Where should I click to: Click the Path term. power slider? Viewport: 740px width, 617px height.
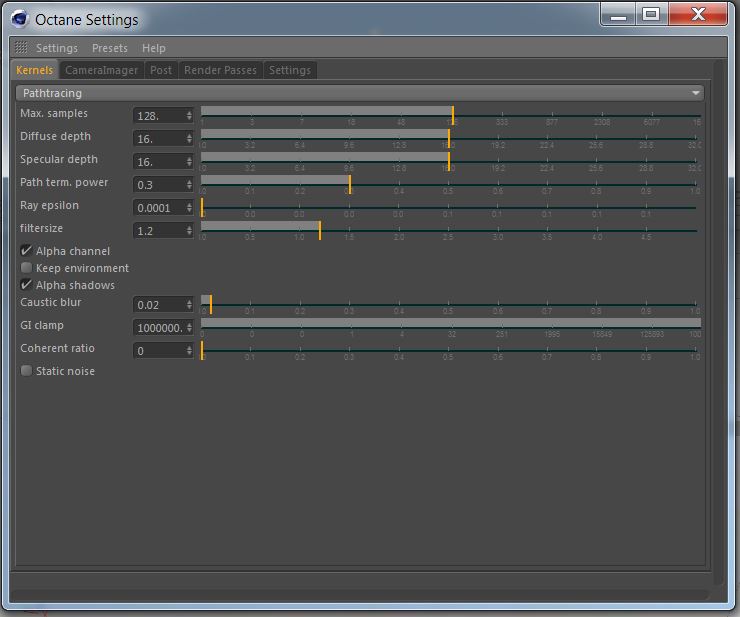pyautogui.click(x=451, y=185)
